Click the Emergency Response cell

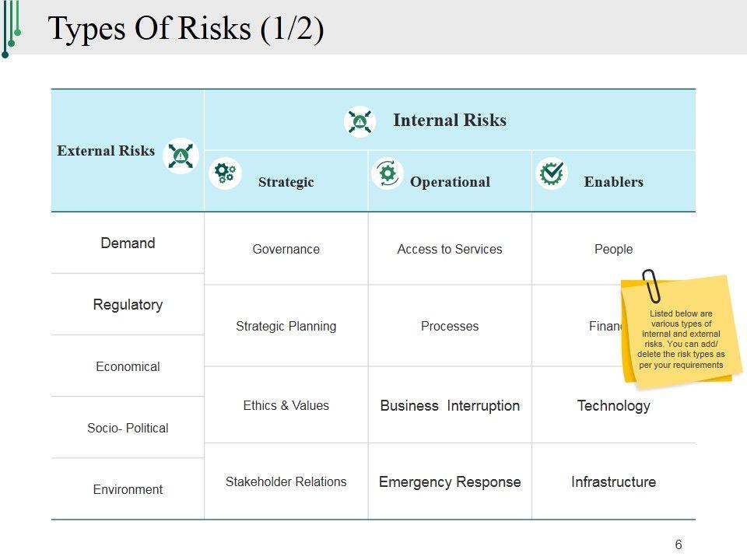[450, 482]
